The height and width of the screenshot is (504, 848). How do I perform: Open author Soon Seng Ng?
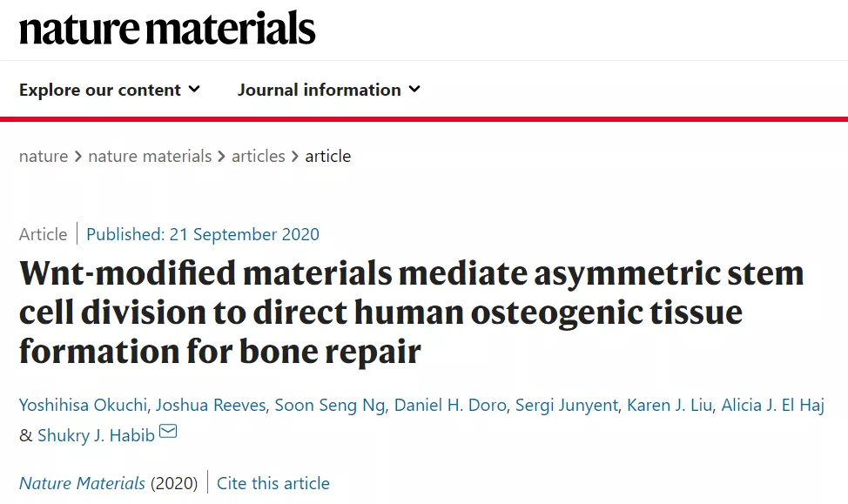click(330, 405)
